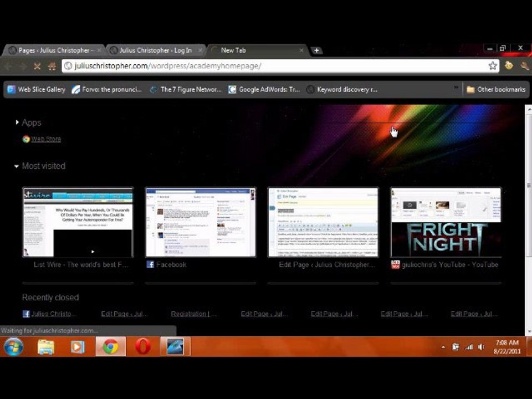Click the giuliochris's YouTube title link
The image size is (532, 399).
click(450, 265)
